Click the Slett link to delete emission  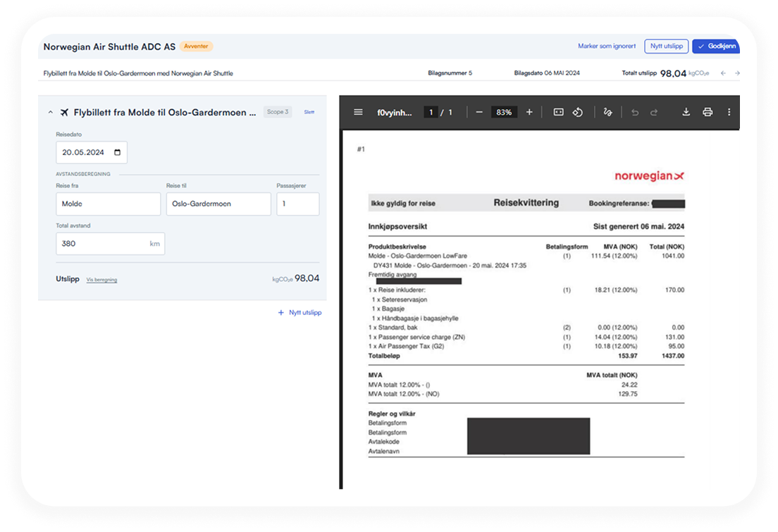pos(309,112)
